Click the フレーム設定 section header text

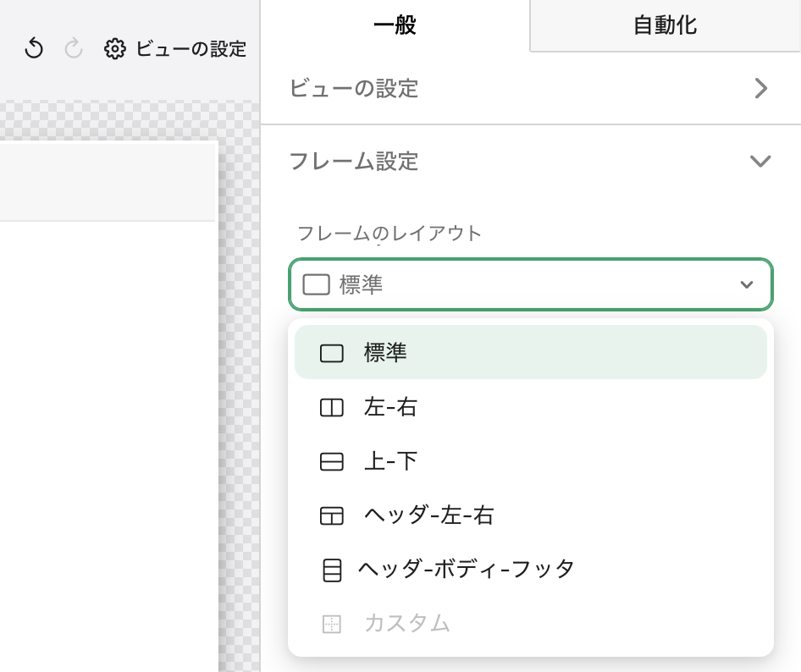coord(354,161)
